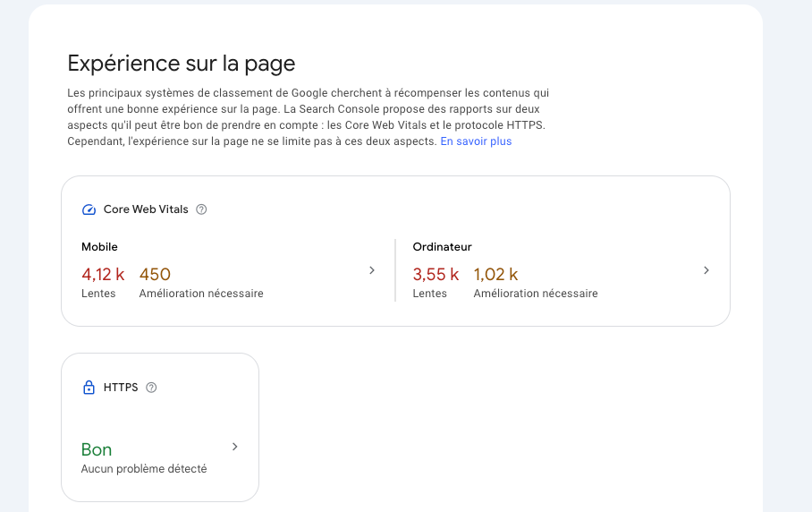Viewport: 812px width, 512px height.
Task: Click the "Core Web Vitals" card title
Action: [146, 209]
